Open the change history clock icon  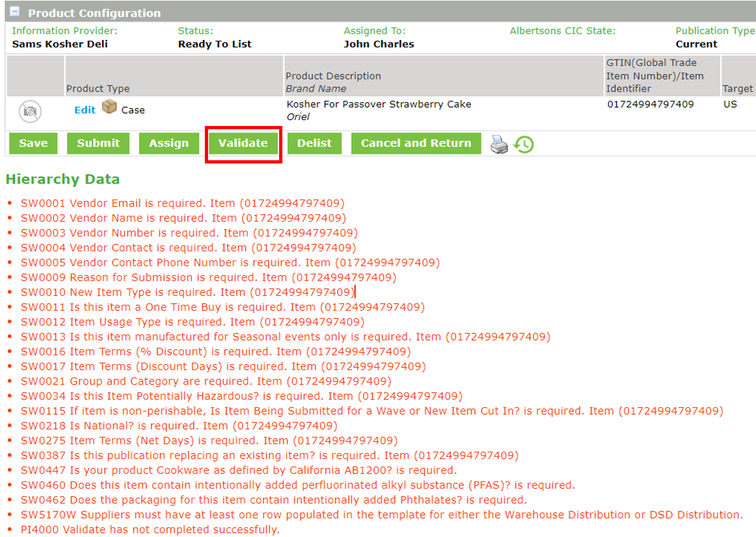click(523, 143)
